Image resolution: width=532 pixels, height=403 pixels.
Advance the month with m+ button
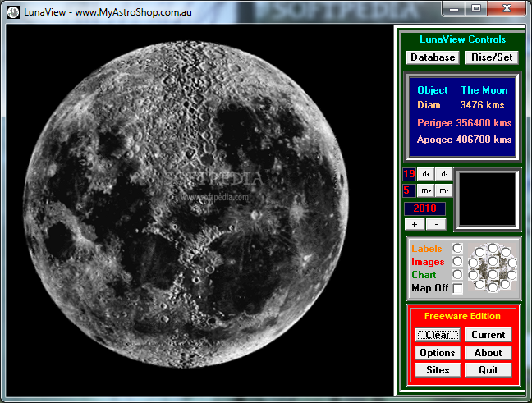click(x=425, y=190)
